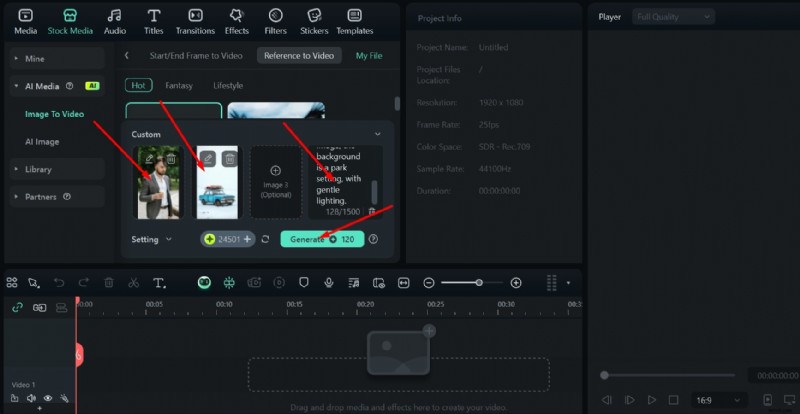800x414 pixels.
Task: Select the Text tool in timeline toolbar
Action: pos(158,283)
